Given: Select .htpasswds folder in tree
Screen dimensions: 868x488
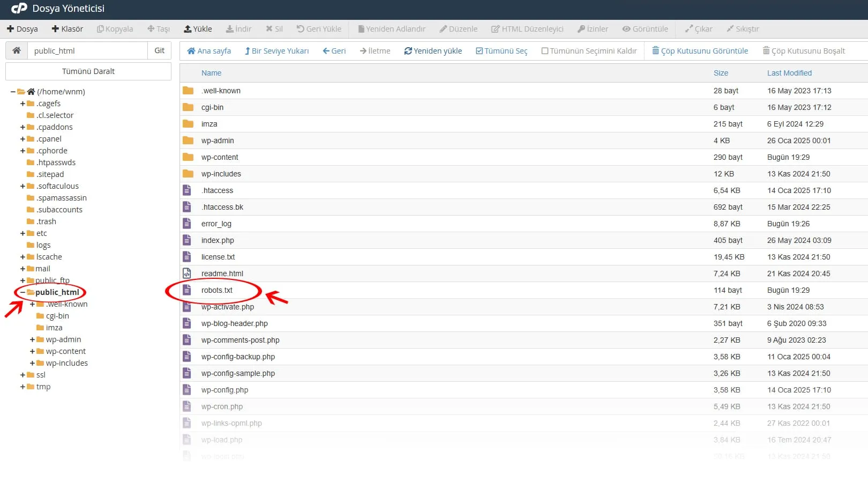Looking at the screenshot, I should click(56, 162).
